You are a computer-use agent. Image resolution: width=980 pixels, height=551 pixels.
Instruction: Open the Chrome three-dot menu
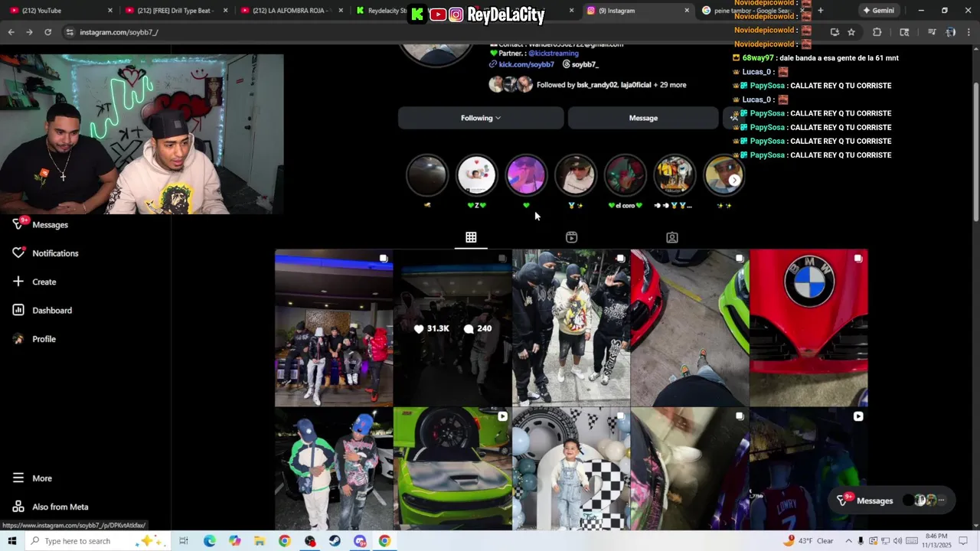pos(969,32)
